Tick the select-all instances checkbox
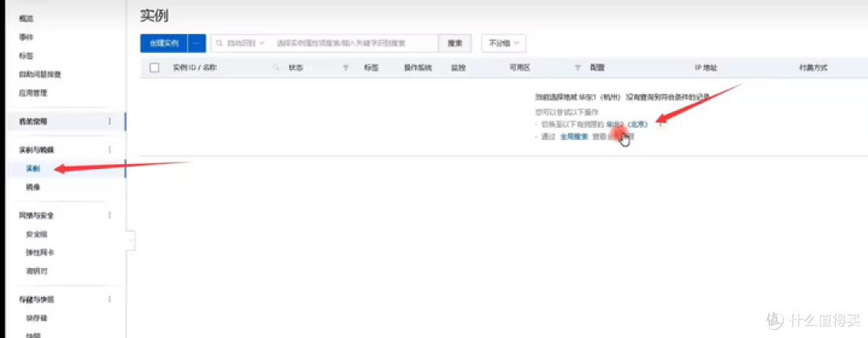 pyautogui.click(x=154, y=68)
